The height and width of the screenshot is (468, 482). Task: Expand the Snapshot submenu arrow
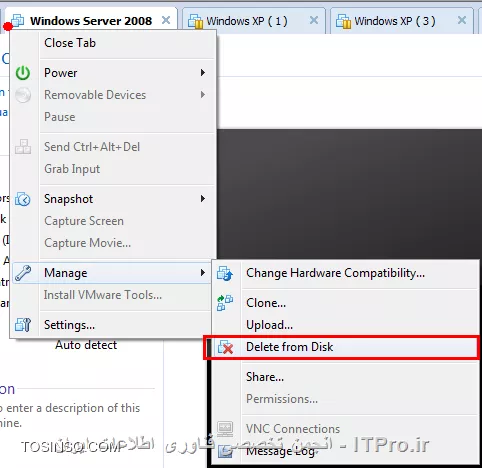pos(203,199)
